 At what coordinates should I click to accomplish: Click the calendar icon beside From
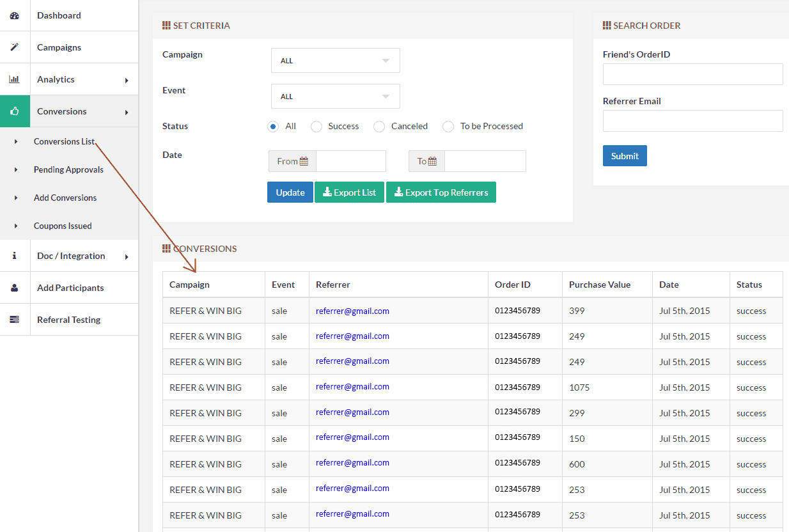pos(304,161)
